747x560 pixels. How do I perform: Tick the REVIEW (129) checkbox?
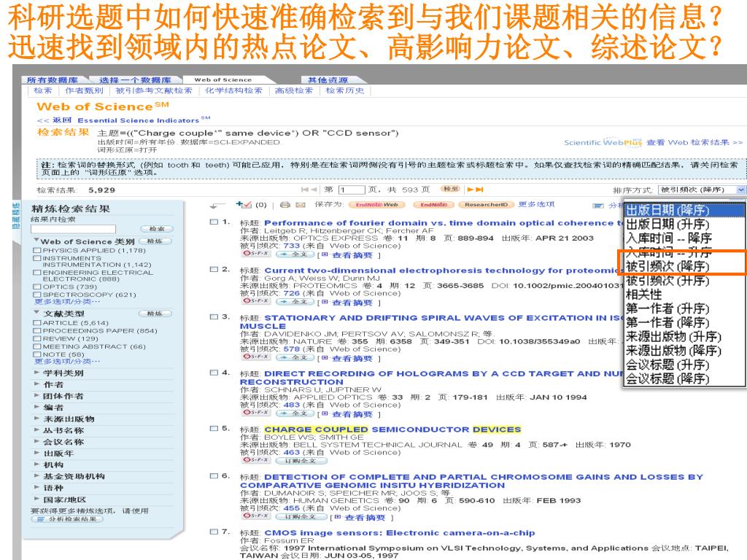[x=36, y=338]
